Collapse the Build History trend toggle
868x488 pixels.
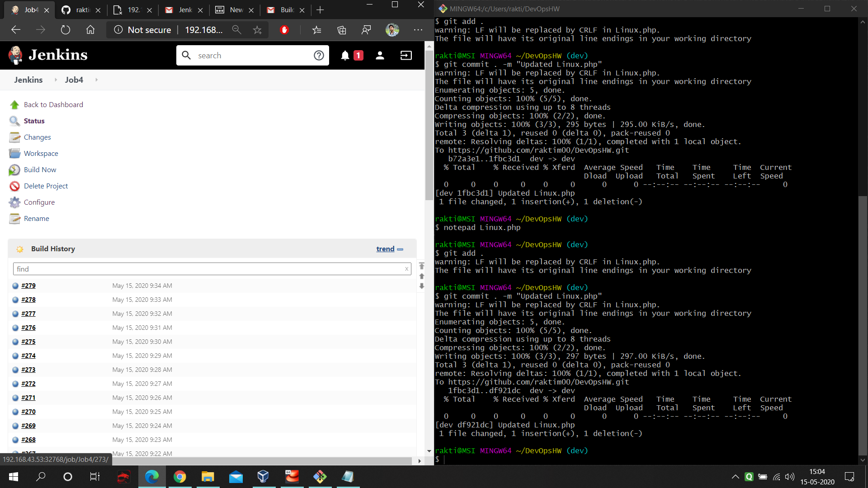tap(400, 249)
